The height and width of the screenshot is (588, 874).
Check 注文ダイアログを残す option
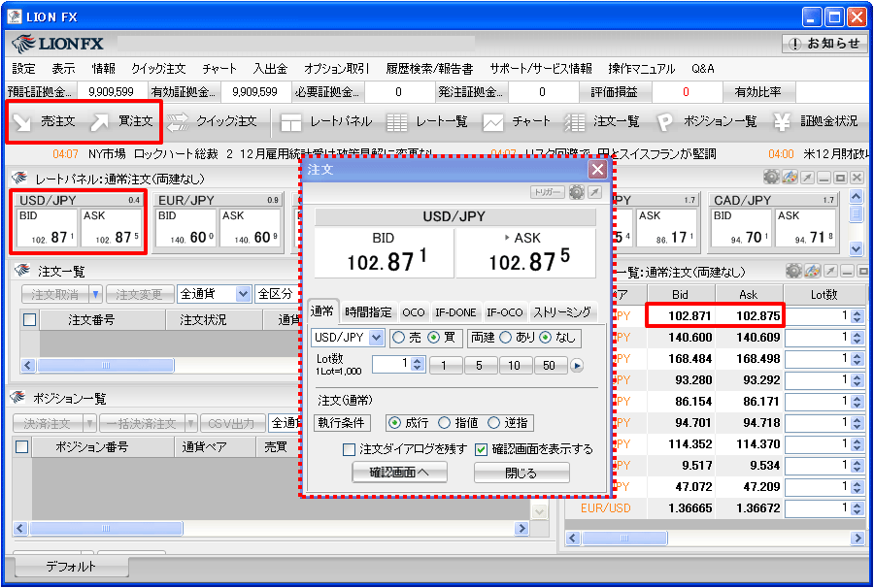pos(349,449)
